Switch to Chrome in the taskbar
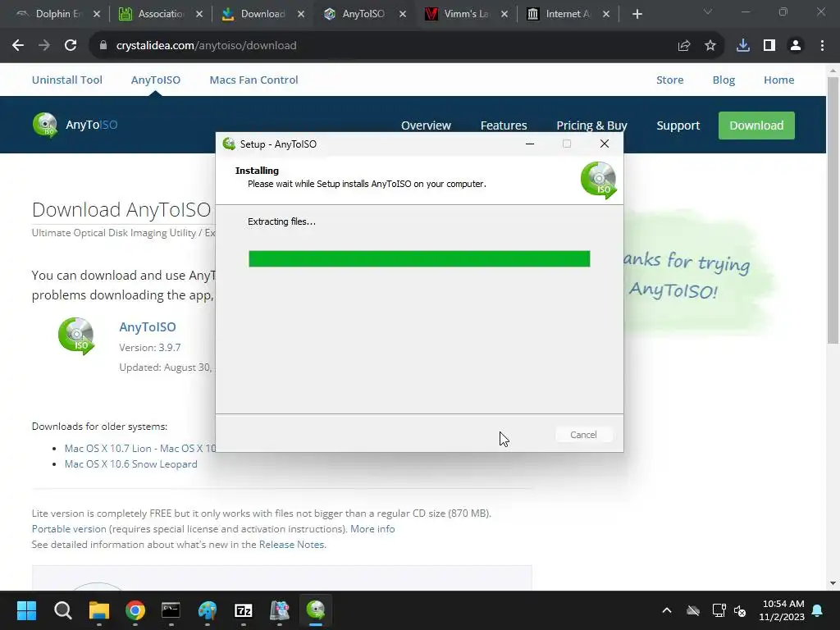Image resolution: width=840 pixels, height=630 pixels. coord(135,610)
